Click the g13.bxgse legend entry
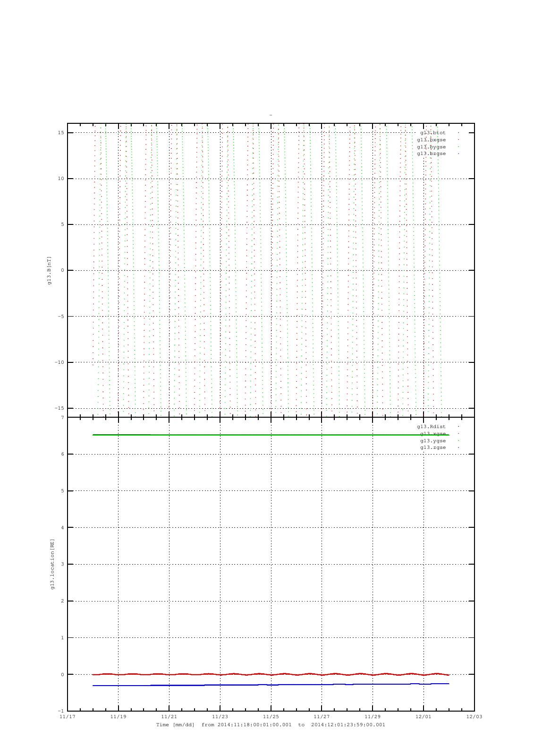 (431, 140)
